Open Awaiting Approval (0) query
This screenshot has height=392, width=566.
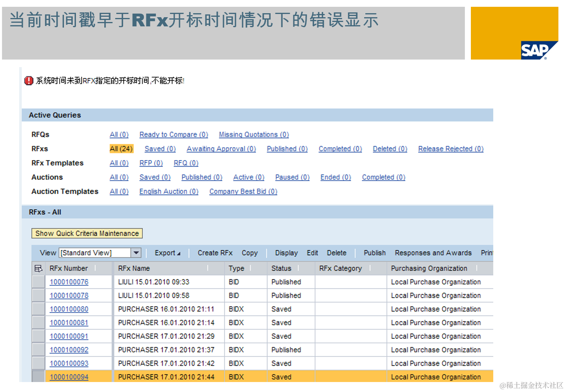221,149
